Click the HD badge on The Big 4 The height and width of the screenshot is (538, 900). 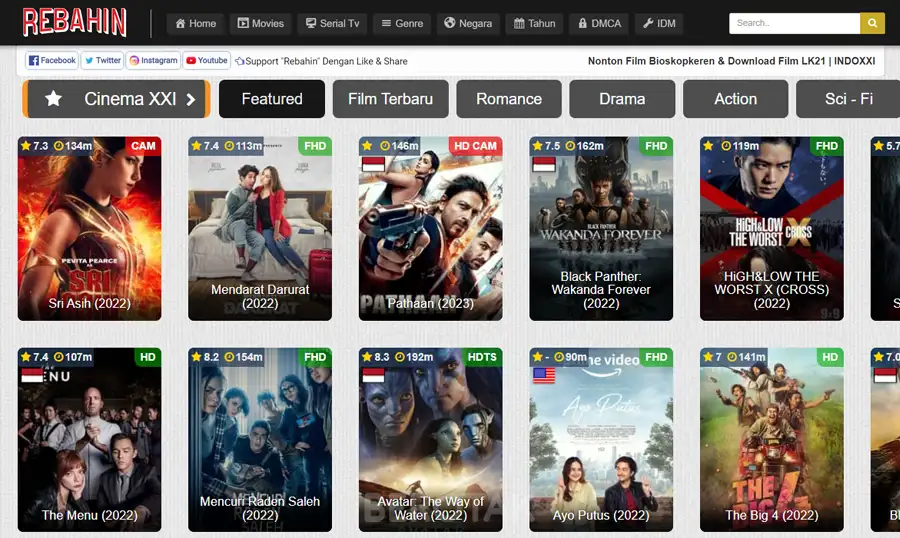[x=830, y=357]
